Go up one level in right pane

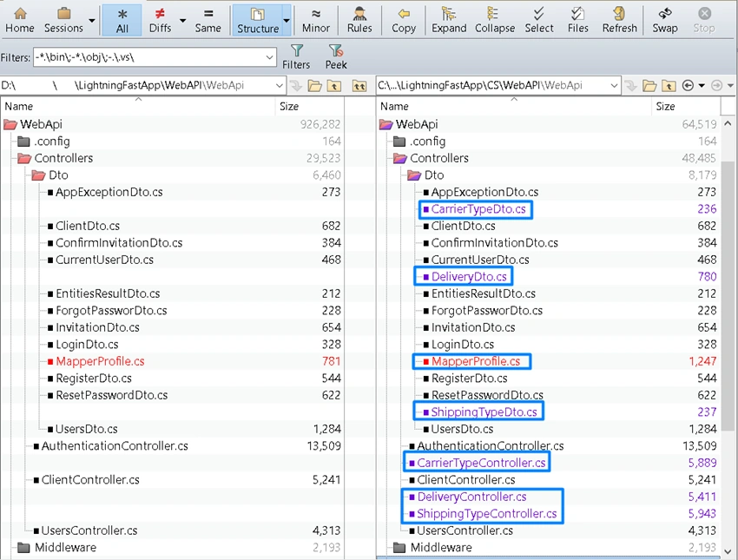[669, 86]
